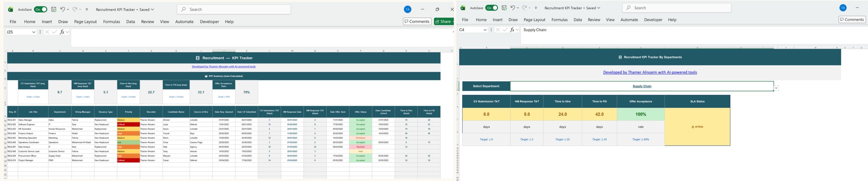Image resolution: width=868 pixels, height=181 pixels.
Task: Click Supply Chain department selection cell
Action: point(642,86)
